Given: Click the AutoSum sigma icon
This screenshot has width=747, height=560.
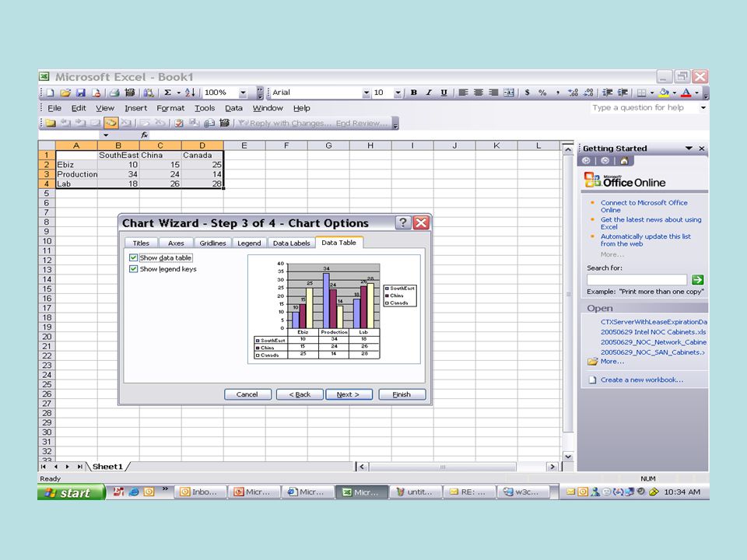Looking at the screenshot, I should click(168, 93).
